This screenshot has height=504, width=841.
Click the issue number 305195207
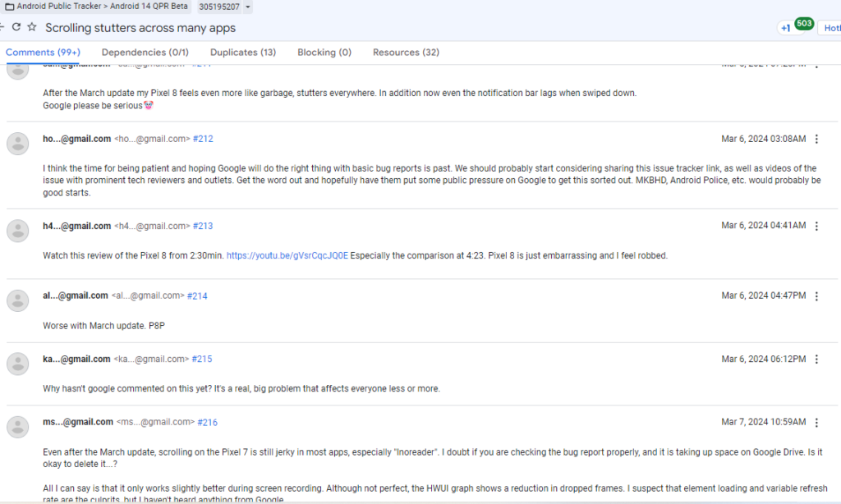[x=218, y=7]
